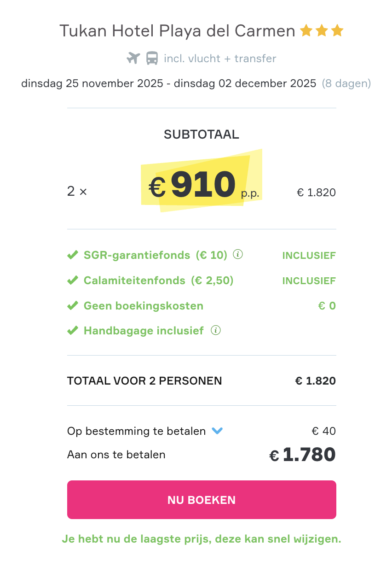The height and width of the screenshot is (561, 392).
Task: Click the Tukan Hotel Playa del Carmen title
Action: point(178,30)
